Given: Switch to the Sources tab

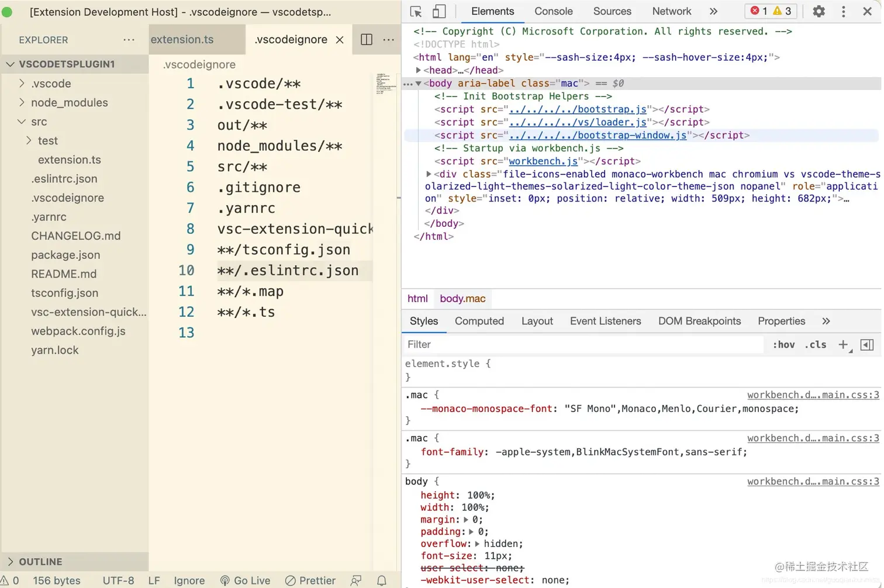Looking at the screenshot, I should pyautogui.click(x=612, y=11).
